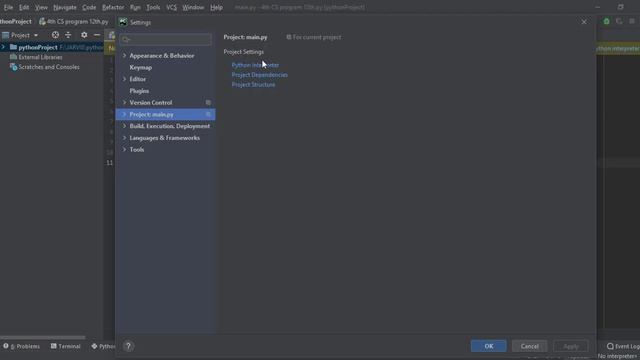The height and width of the screenshot is (360, 640).
Task: Click the External Libraries tree item
Action: click(40, 57)
